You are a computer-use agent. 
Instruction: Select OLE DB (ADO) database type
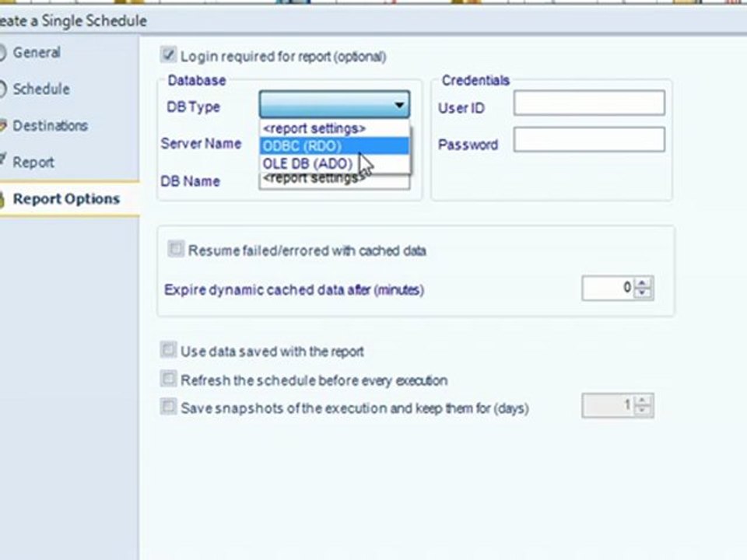pyautogui.click(x=335, y=163)
